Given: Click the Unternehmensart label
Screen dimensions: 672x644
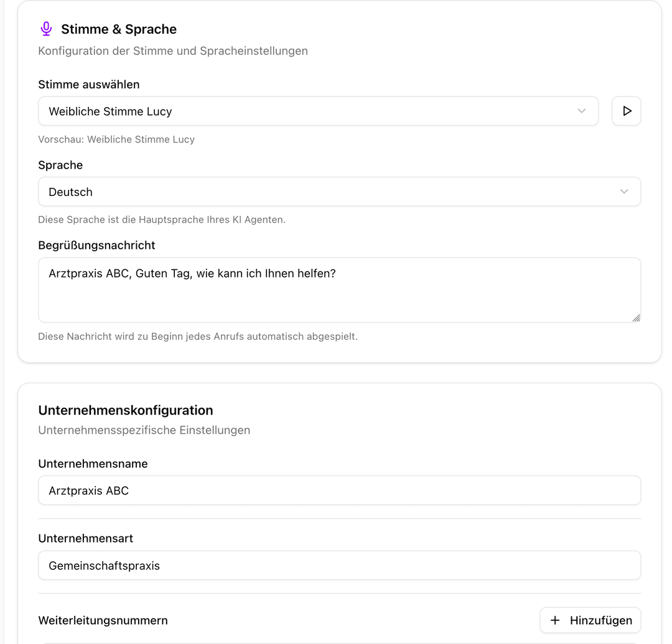Looking at the screenshot, I should click(85, 538).
